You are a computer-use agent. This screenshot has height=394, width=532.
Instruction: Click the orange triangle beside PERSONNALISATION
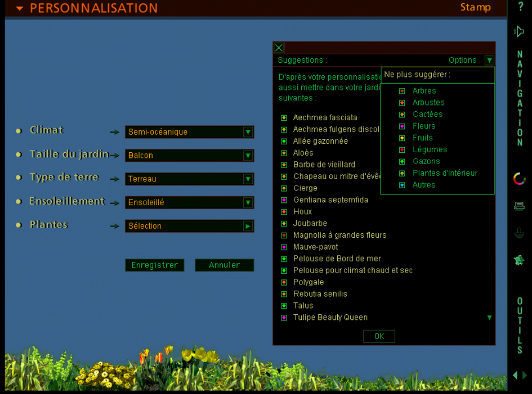click(x=20, y=9)
